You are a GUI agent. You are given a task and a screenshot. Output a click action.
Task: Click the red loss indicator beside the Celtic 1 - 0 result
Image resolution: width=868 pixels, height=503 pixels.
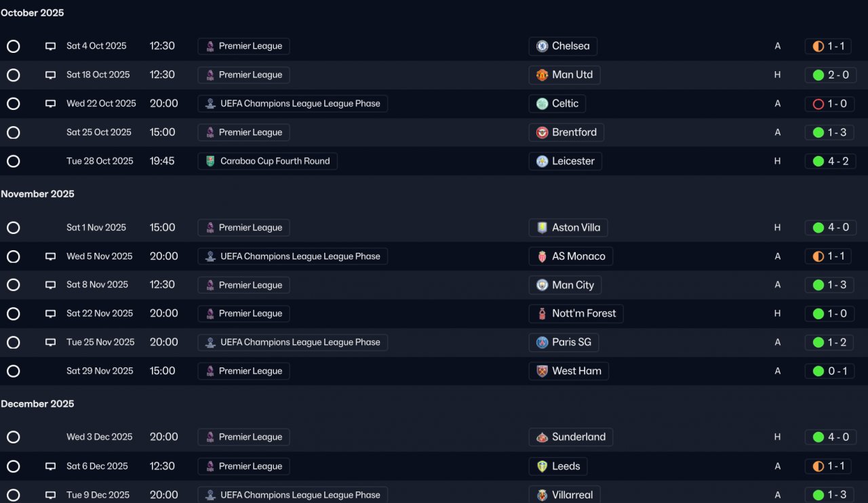tap(818, 104)
